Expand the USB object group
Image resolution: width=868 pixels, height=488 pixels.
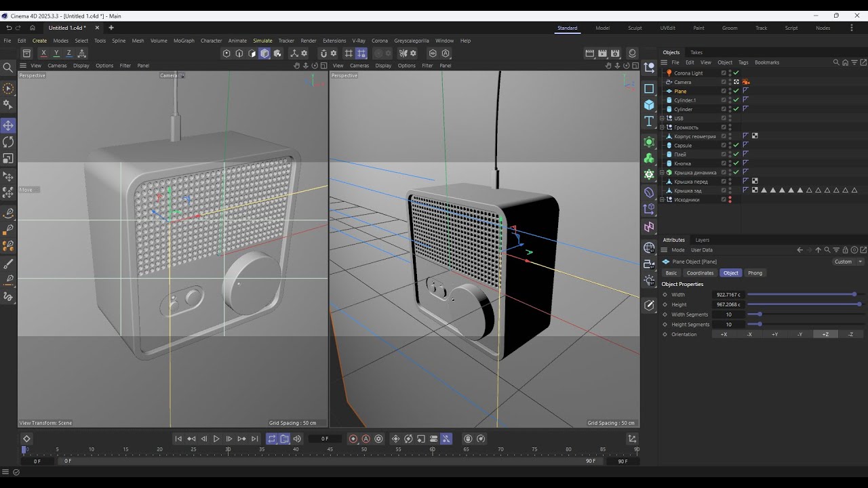pos(663,118)
